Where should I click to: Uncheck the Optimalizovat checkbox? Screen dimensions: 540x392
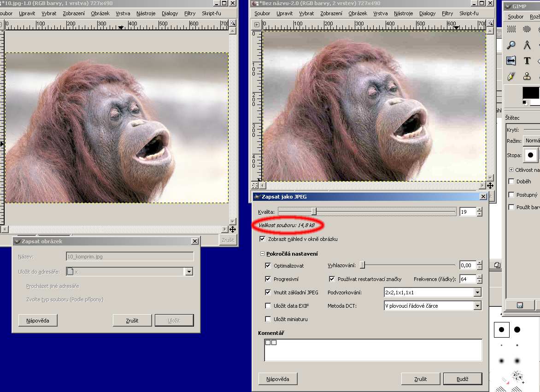pyautogui.click(x=268, y=266)
